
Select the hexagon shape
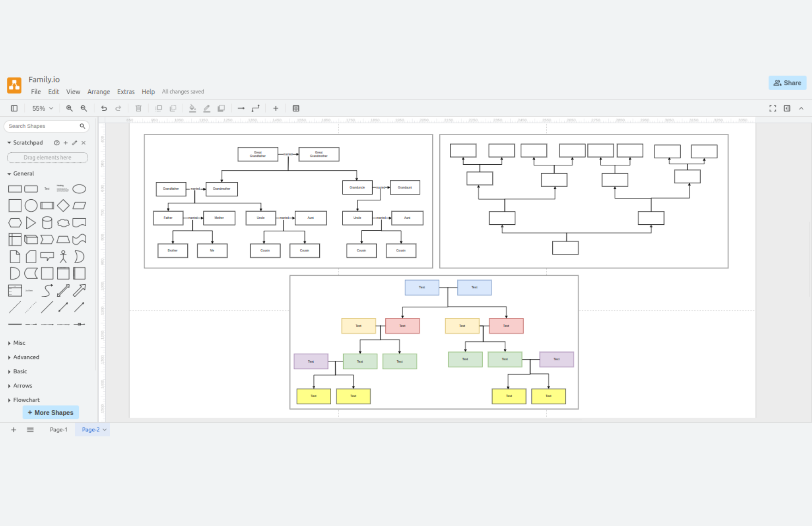[x=15, y=223]
